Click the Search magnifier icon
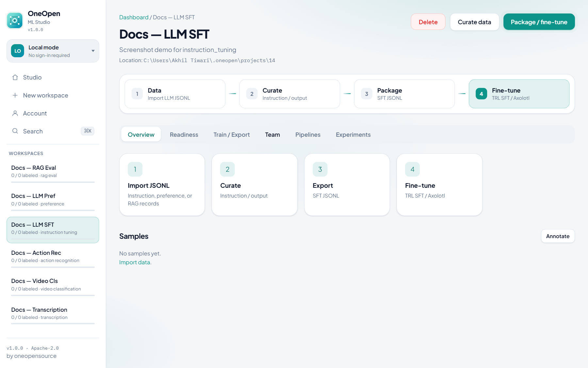Screen dimensions: 588x368 coord(15,131)
